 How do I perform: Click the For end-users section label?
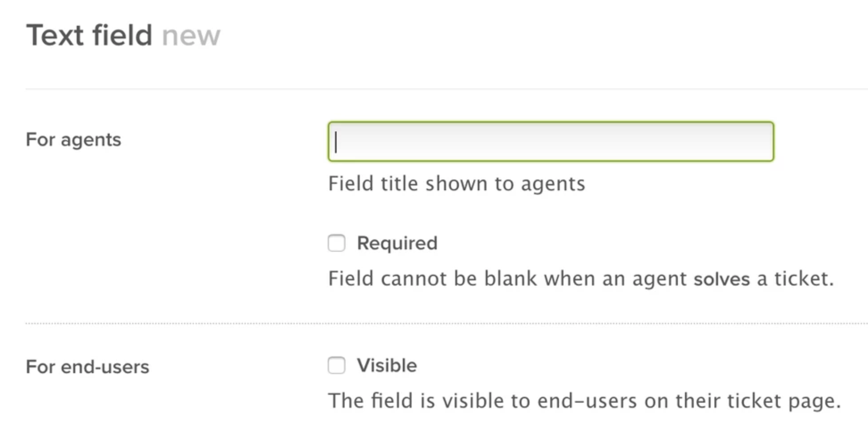pos(87,366)
